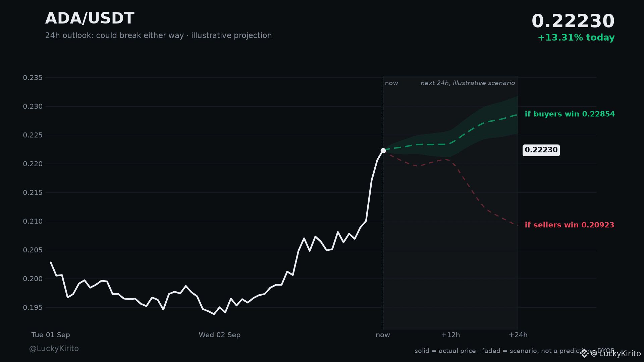Click the white current-price dot on the chart
Image resolution: width=644 pixels, height=362 pixels.
pyautogui.click(x=383, y=150)
